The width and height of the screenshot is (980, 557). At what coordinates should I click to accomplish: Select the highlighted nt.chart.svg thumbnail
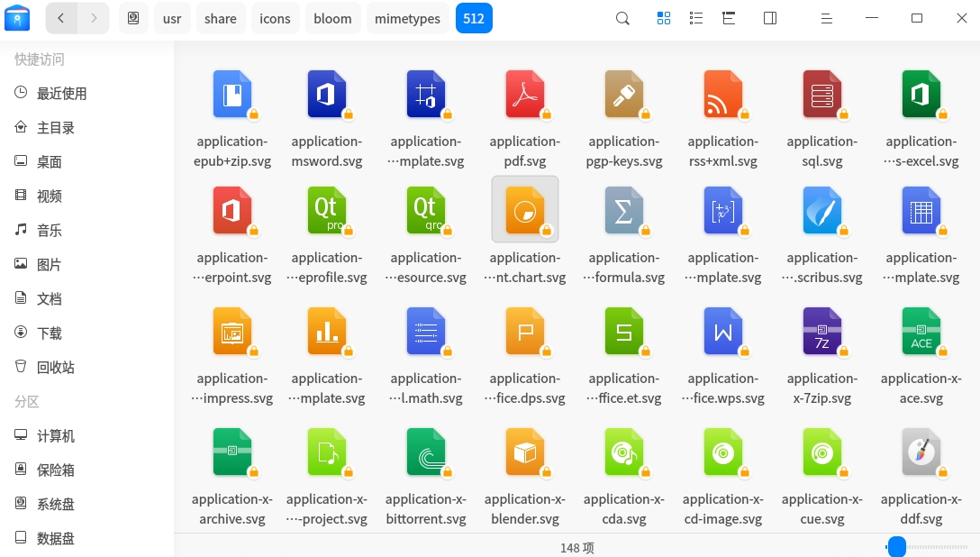click(525, 209)
